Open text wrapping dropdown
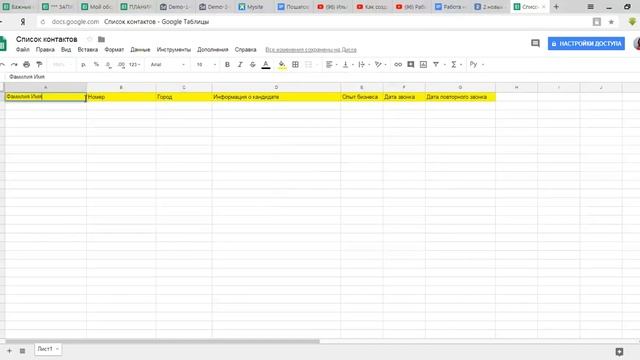 [364, 64]
